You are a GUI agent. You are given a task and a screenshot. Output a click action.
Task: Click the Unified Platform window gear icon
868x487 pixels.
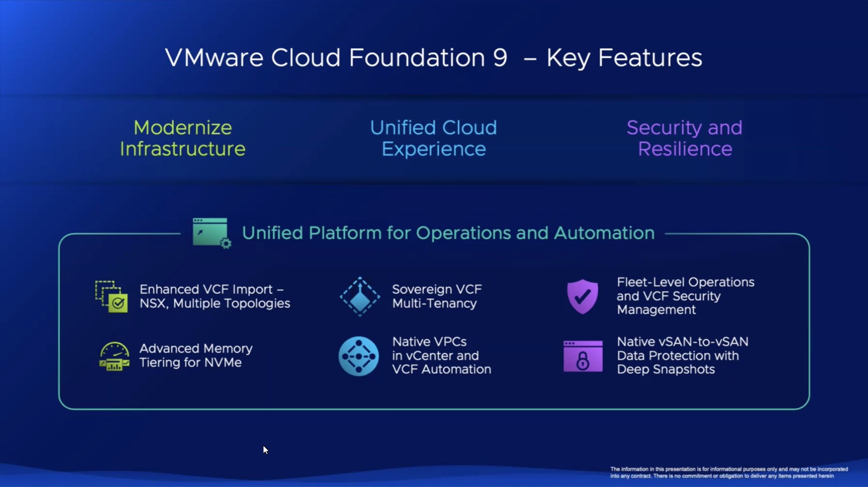(x=212, y=233)
